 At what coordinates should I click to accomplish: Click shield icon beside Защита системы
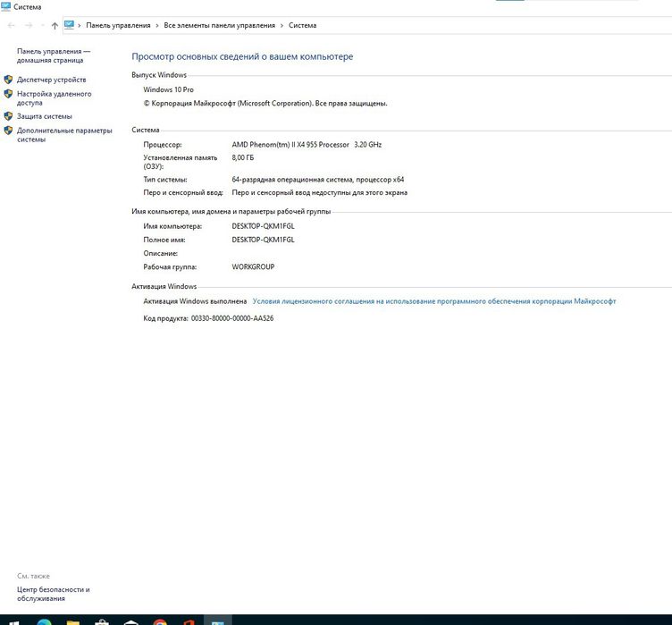point(8,116)
